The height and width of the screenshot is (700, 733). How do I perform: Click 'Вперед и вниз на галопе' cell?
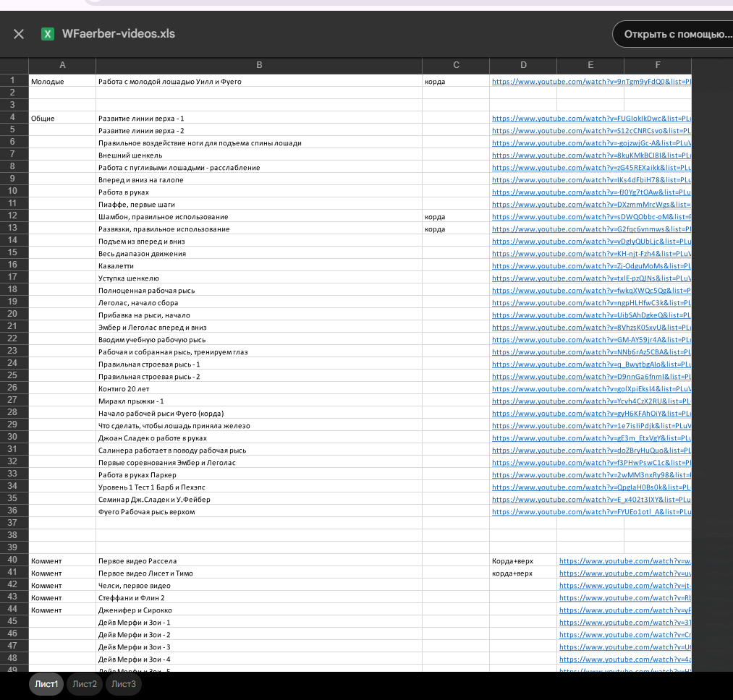click(259, 180)
